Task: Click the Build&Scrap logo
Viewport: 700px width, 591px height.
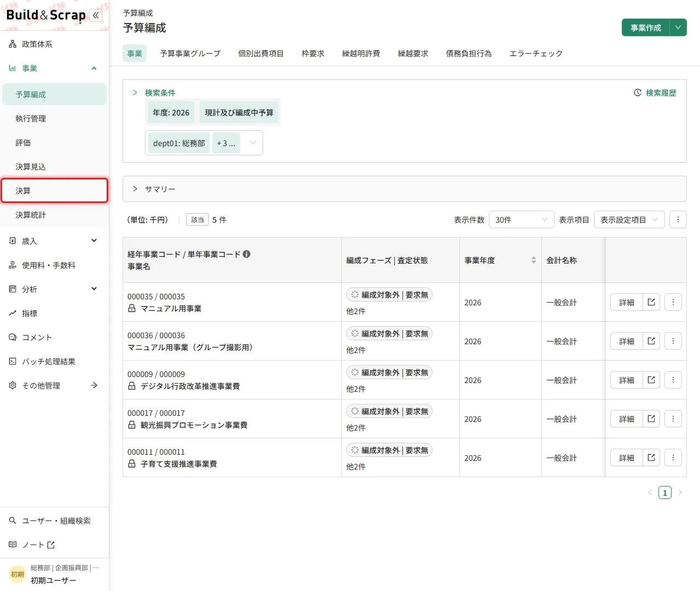Action: point(46,15)
